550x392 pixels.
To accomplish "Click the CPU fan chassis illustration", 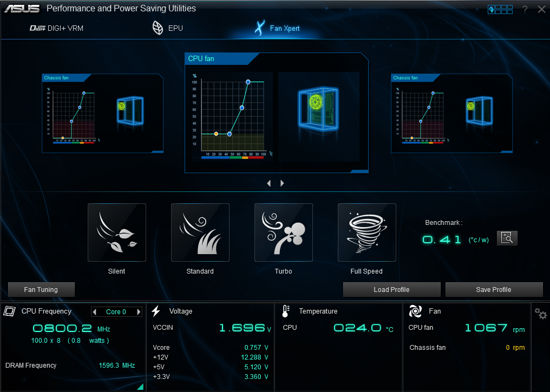I will pos(318,109).
